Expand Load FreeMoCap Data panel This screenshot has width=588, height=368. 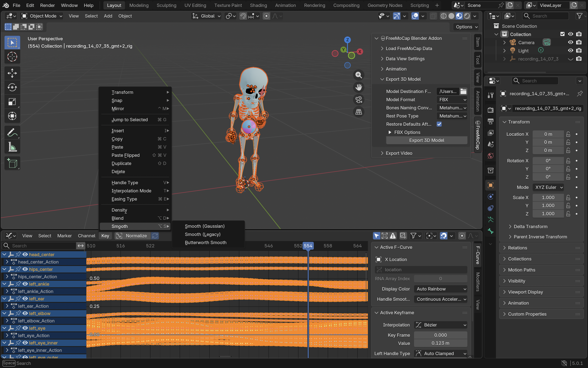tap(409, 48)
